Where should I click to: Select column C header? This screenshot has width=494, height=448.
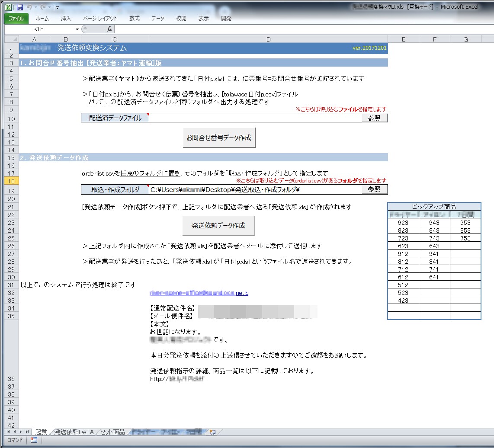(x=115, y=39)
